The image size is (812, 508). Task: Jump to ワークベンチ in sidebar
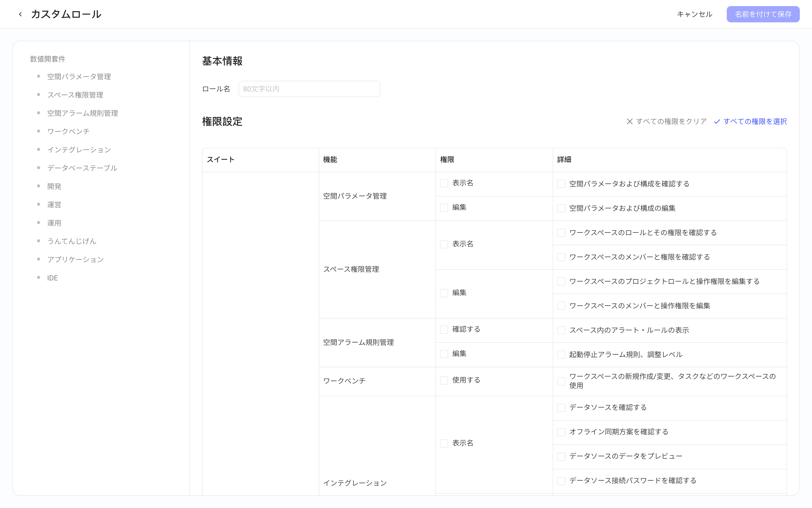coord(68,131)
